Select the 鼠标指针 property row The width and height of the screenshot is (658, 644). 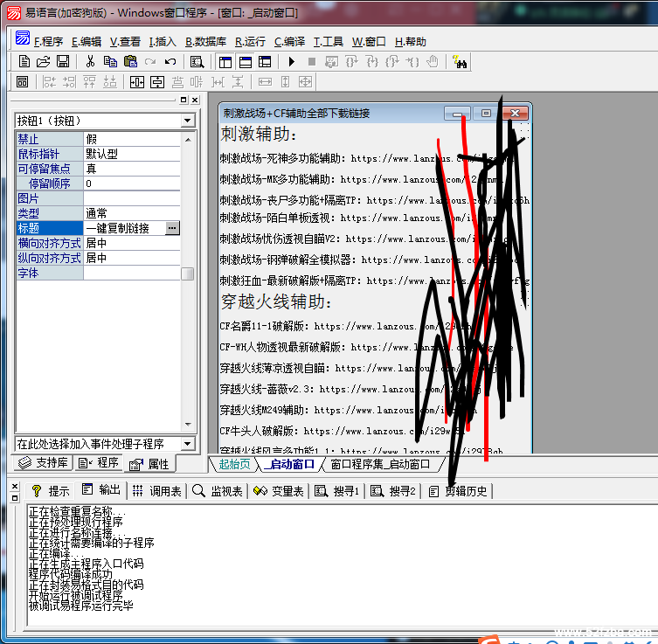pos(99,154)
